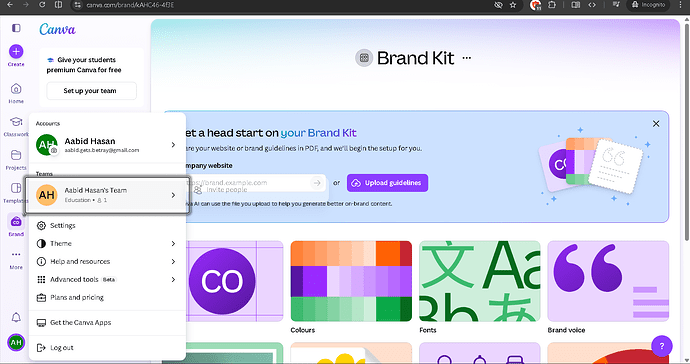Expand Help and resources submenu arrow

click(x=173, y=261)
